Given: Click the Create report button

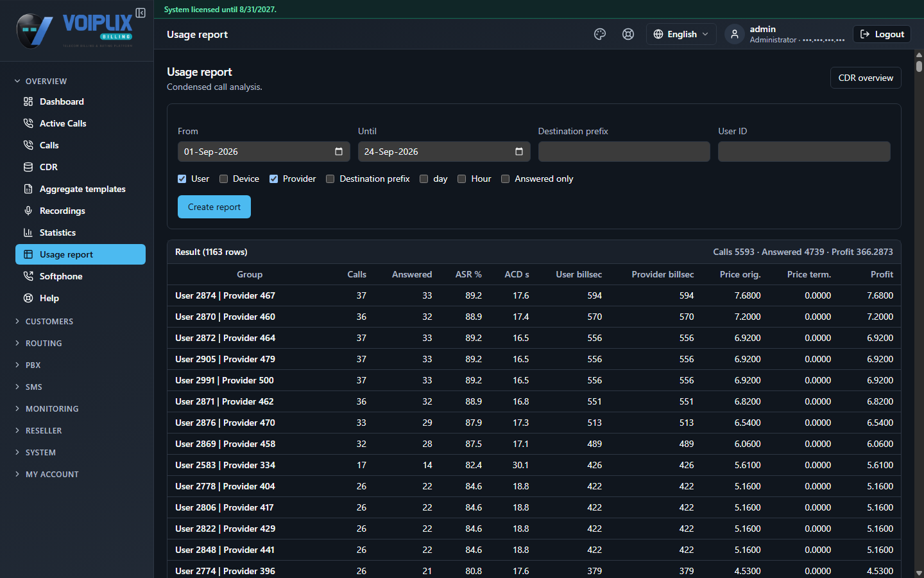Looking at the screenshot, I should tap(214, 207).
